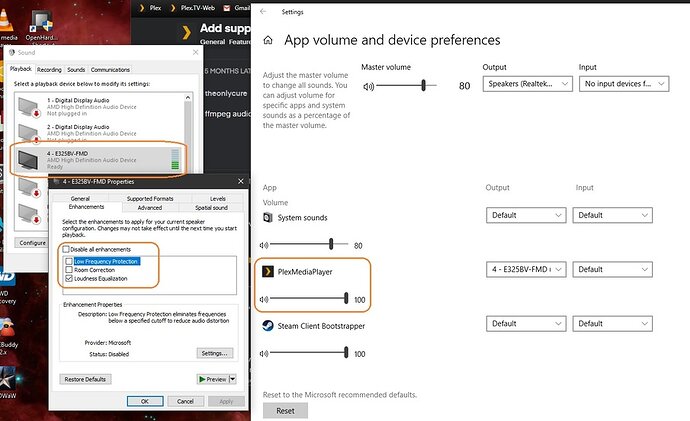Screen dimensions: 690x421
Task: Click the Steam Client Bootstrapper icon
Action: point(268,326)
